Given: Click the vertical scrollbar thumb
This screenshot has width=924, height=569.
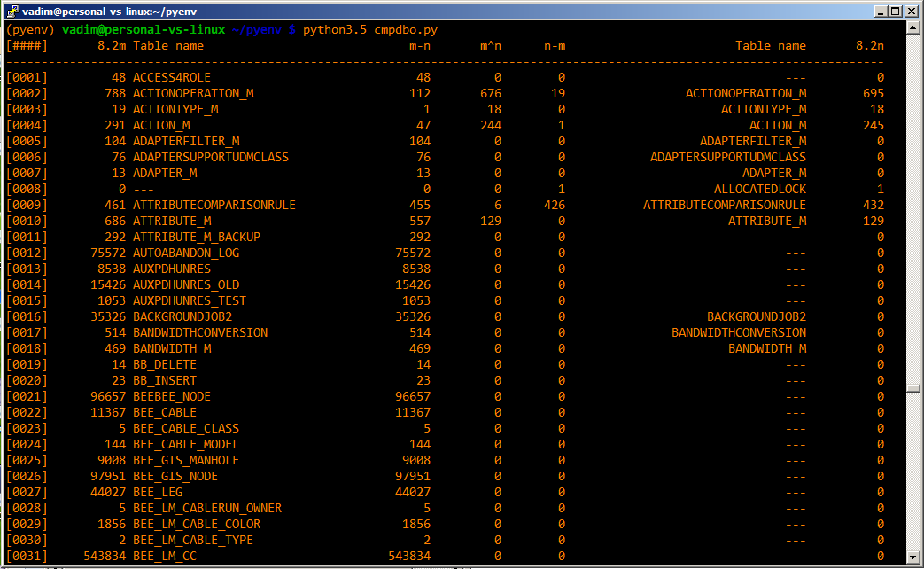Looking at the screenshot, I should 912,388.
